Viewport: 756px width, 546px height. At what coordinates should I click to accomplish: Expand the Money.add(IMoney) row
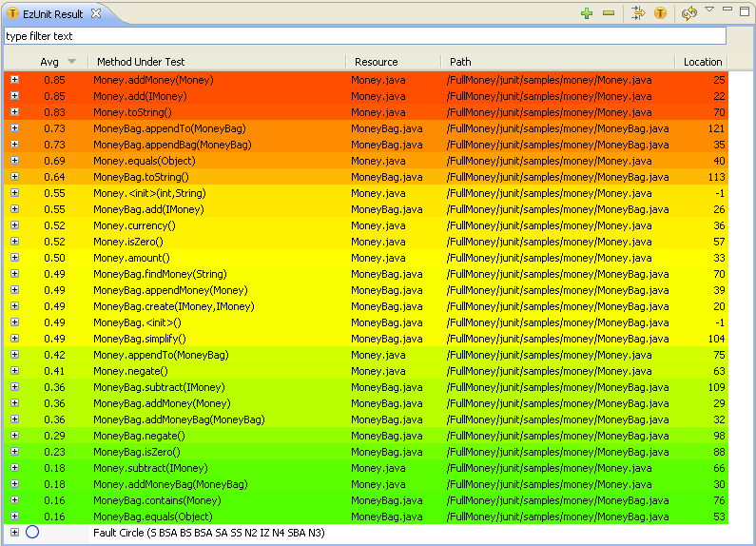15,96
